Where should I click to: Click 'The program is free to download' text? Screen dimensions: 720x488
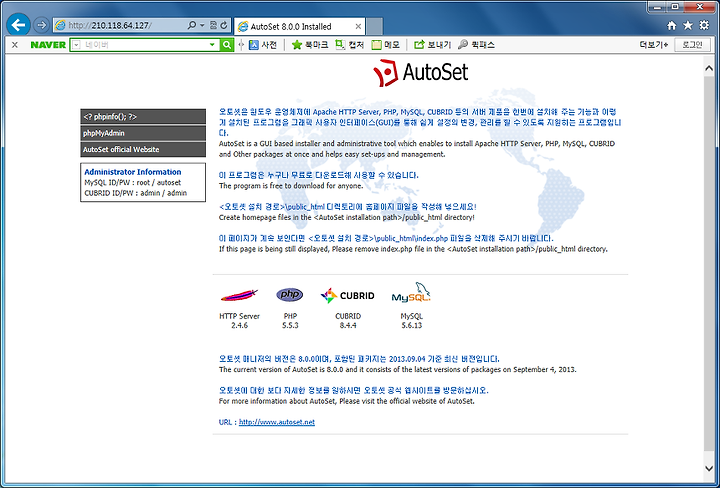pyautogui.click(x=291, y=186)
